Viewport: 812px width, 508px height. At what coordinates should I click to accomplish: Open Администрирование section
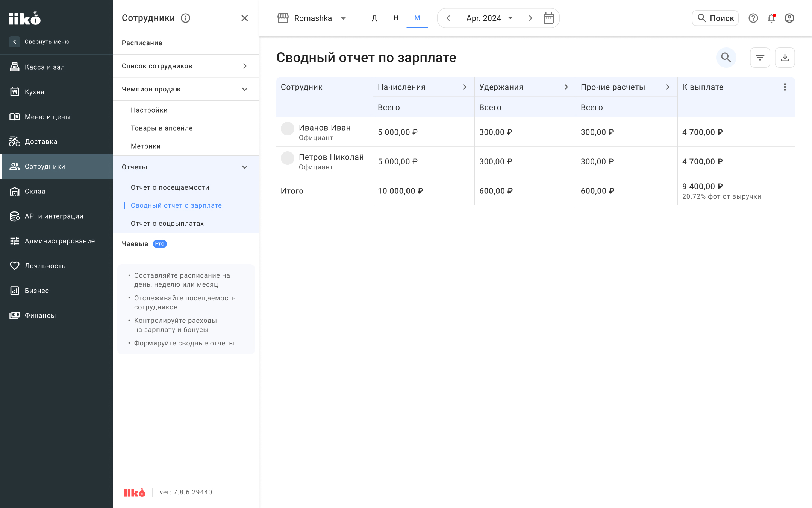pyautogui.click(x=56, y=241)
